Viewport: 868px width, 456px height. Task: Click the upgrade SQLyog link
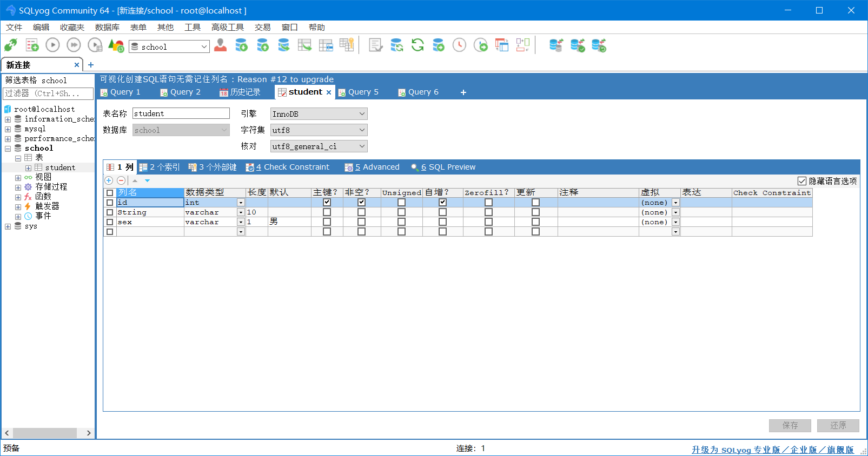(x=772, y=450)
